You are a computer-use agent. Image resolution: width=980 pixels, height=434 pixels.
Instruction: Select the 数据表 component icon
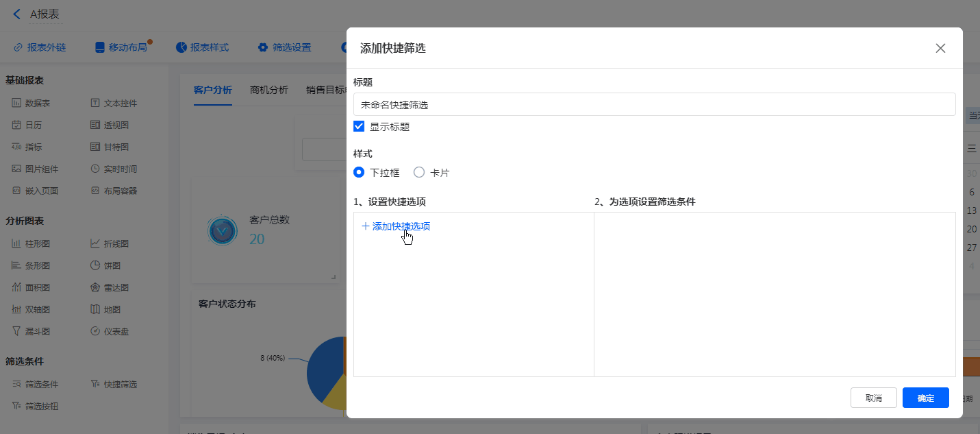(x=16, y=104)
